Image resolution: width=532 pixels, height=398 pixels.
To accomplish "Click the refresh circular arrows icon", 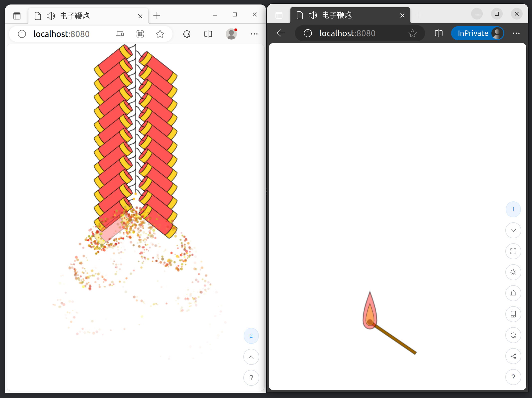I will pyautogui.click(x=513, y=335).
